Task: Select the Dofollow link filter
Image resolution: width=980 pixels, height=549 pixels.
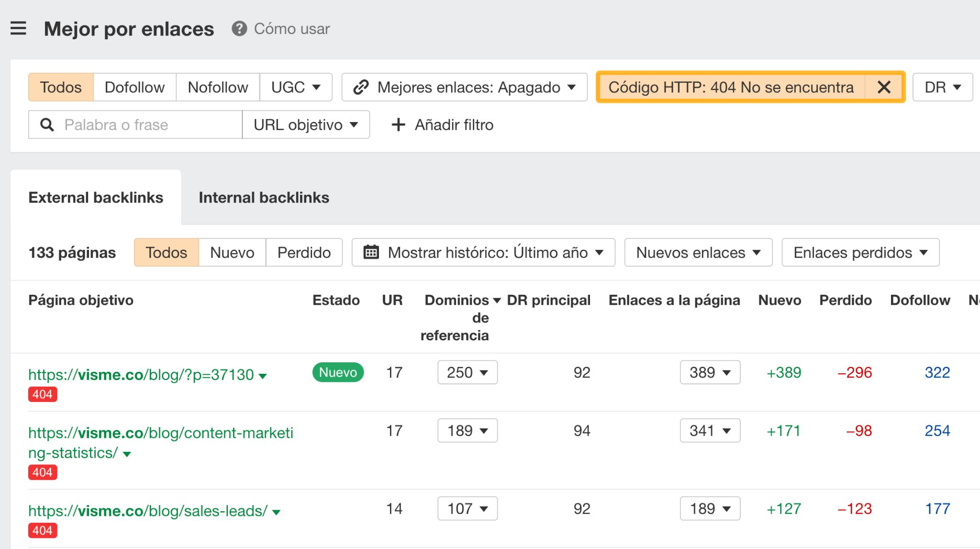Action: (134, 87)
